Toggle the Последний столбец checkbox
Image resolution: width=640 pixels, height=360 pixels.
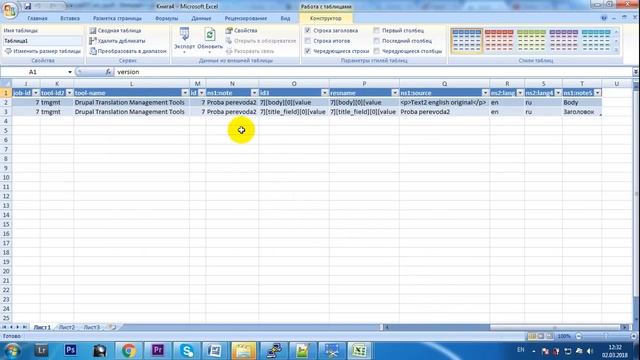376,41
